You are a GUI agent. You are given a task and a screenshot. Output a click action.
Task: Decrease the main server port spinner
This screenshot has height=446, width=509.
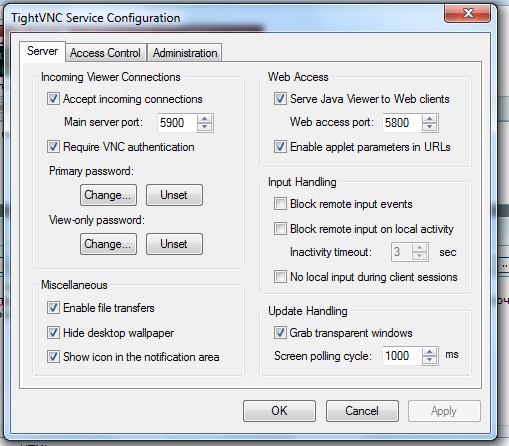(x=204, y=127)
